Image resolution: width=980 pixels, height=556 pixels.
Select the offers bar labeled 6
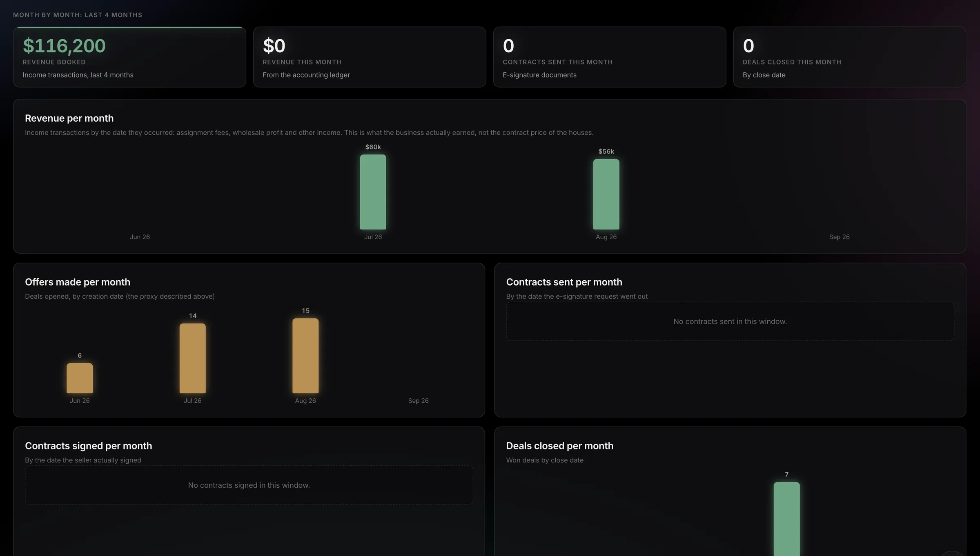80,378
